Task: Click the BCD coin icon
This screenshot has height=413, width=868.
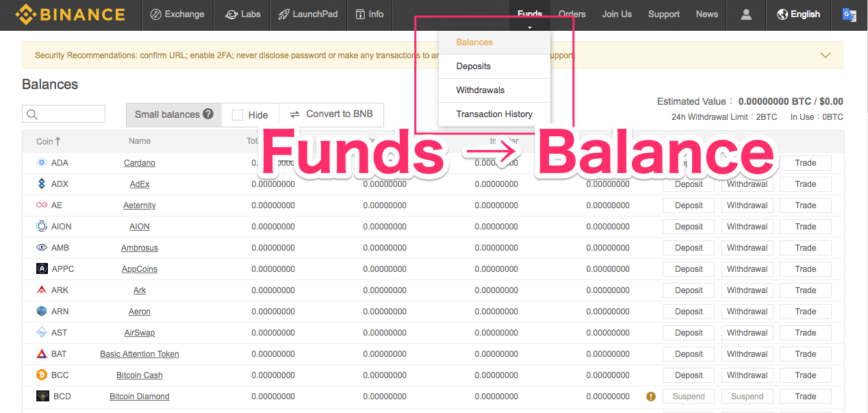Action: point(42,397)
